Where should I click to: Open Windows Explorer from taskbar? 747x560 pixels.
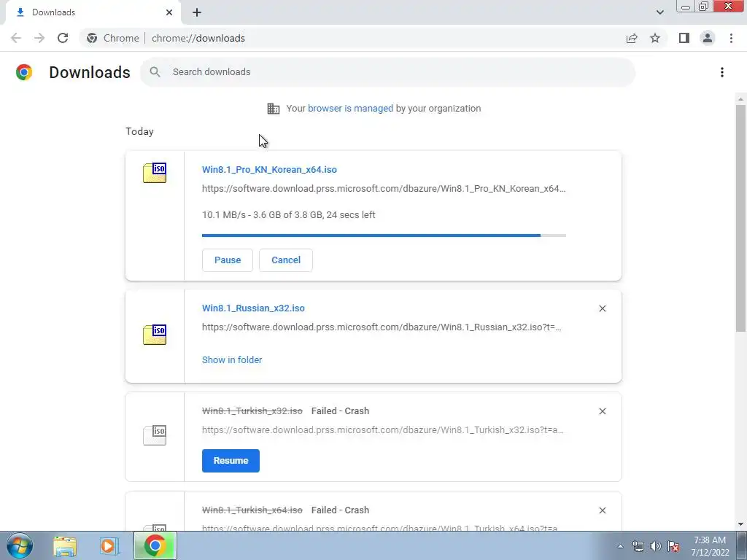pyautogui.click(x=65, y=546)
